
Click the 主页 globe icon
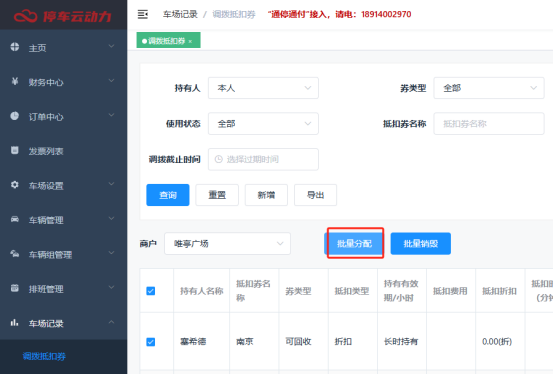(x=14, y=47)
